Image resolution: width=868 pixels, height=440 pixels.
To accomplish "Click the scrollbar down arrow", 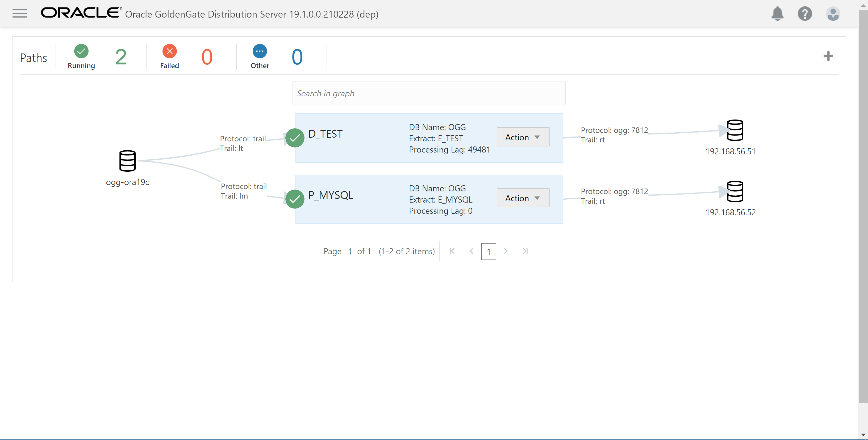I will pos(863,435).
